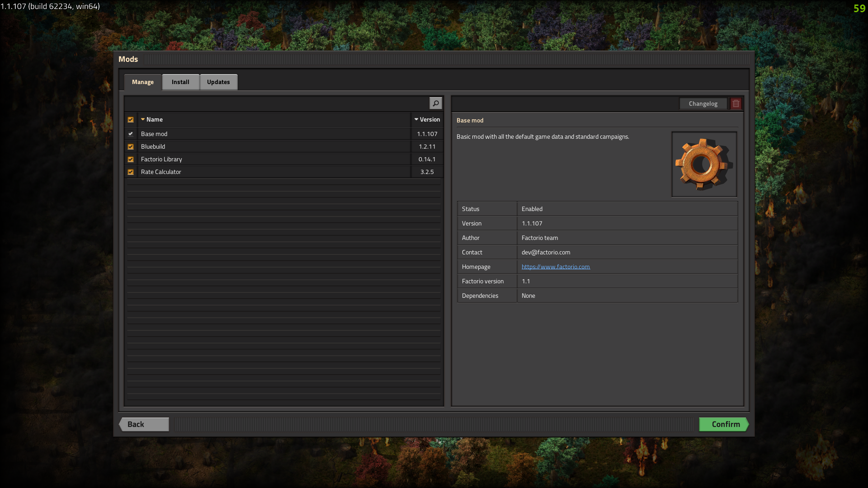Click the Base mod gear thumbnail image

(x=704, y=164)
